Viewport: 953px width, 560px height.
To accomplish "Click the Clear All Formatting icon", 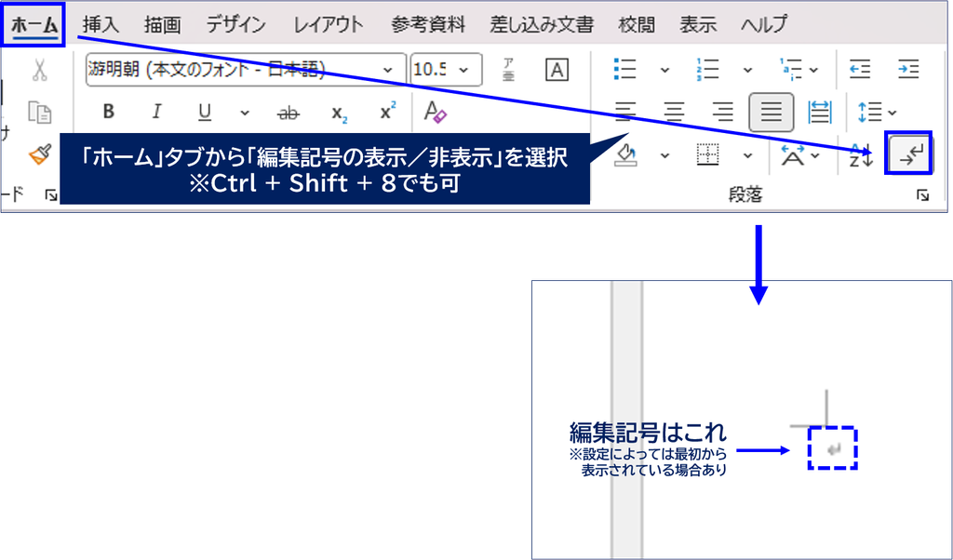I will click(435, 113).
